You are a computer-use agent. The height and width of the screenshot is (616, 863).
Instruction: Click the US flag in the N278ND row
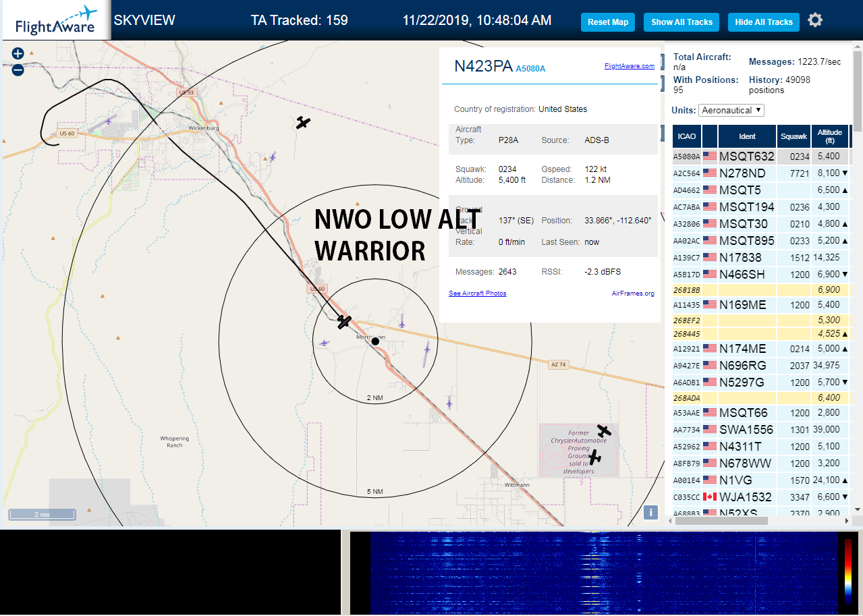(710, 173)
